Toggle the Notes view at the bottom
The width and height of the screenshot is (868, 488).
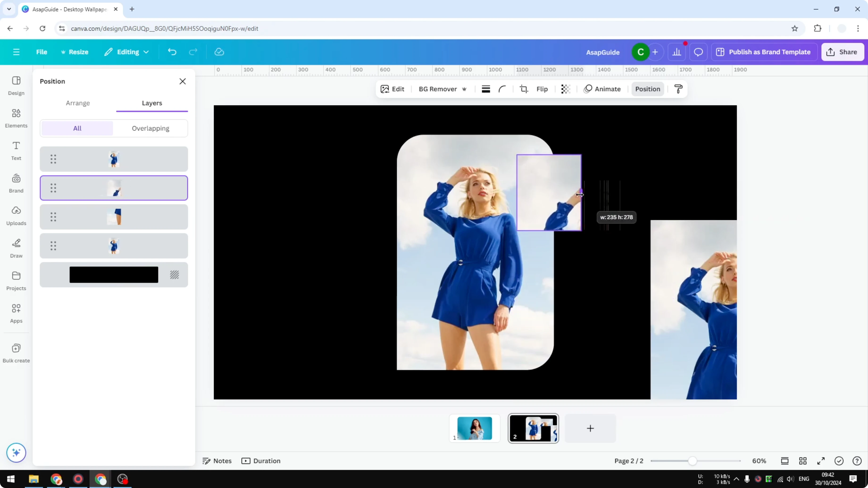coord(217,461)
